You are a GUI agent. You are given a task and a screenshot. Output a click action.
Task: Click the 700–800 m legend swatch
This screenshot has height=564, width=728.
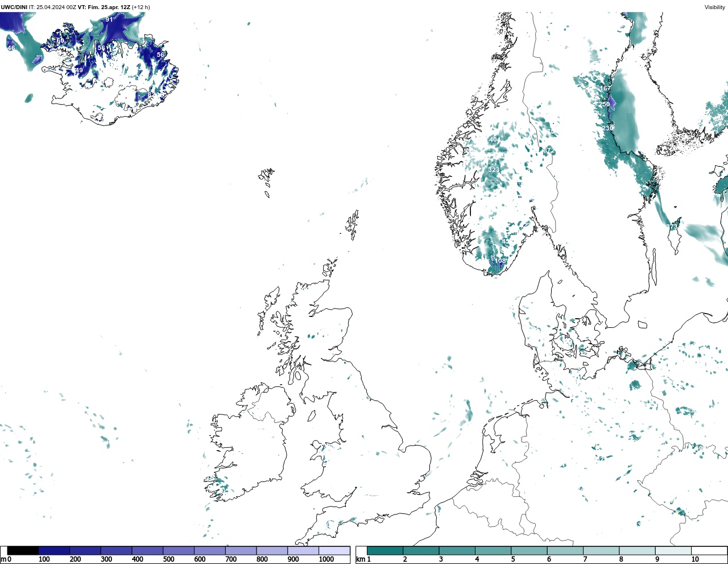click(x=241, y=550)
